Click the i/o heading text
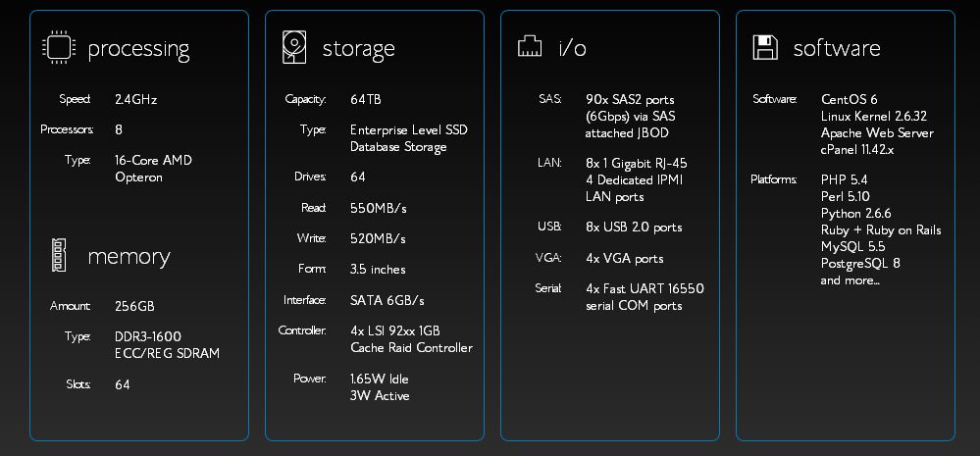 [573, 48]
